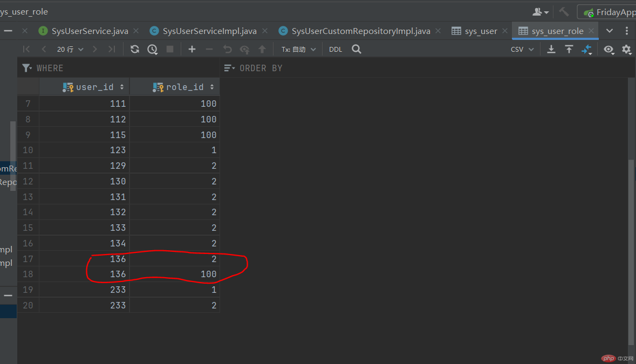Select user_id cell 123

point(84,150)
